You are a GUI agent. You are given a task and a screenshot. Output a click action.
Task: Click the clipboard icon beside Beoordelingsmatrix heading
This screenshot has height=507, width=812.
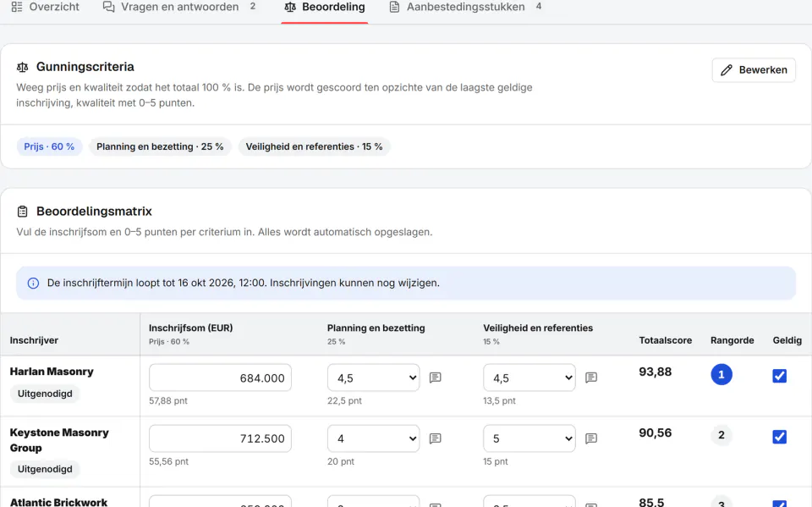pos(22,212)
